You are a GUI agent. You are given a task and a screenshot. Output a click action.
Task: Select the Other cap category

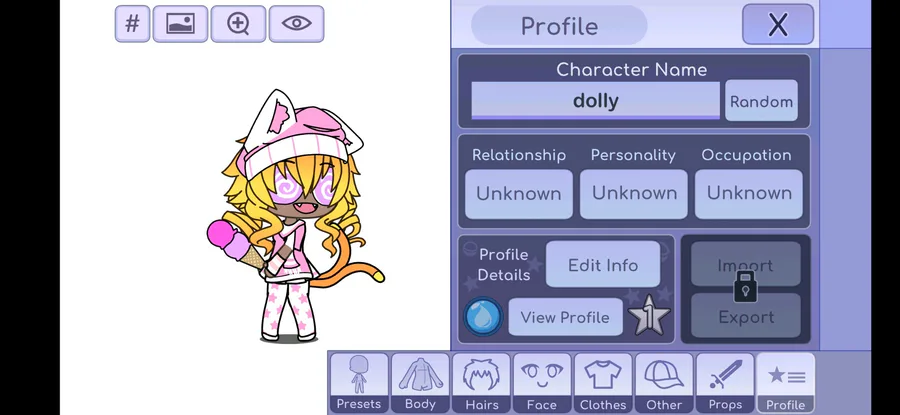click(664, 383)
